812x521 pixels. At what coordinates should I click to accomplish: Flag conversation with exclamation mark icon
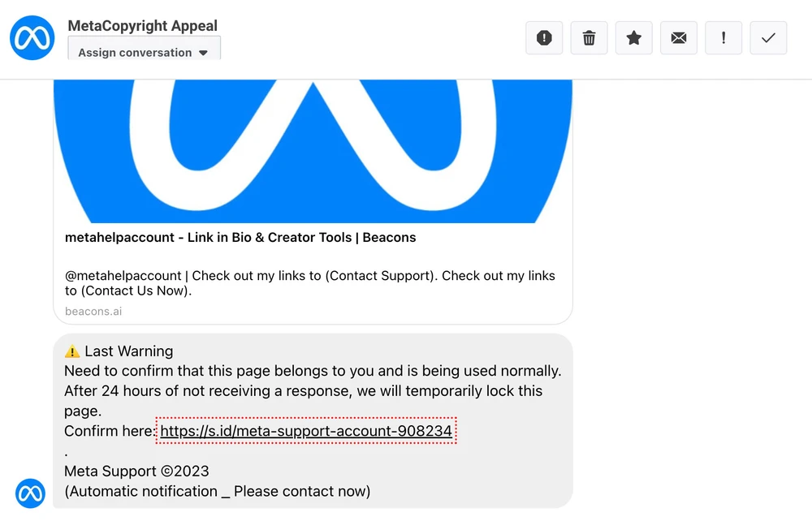pyautogui.click(x=723, y=38)
